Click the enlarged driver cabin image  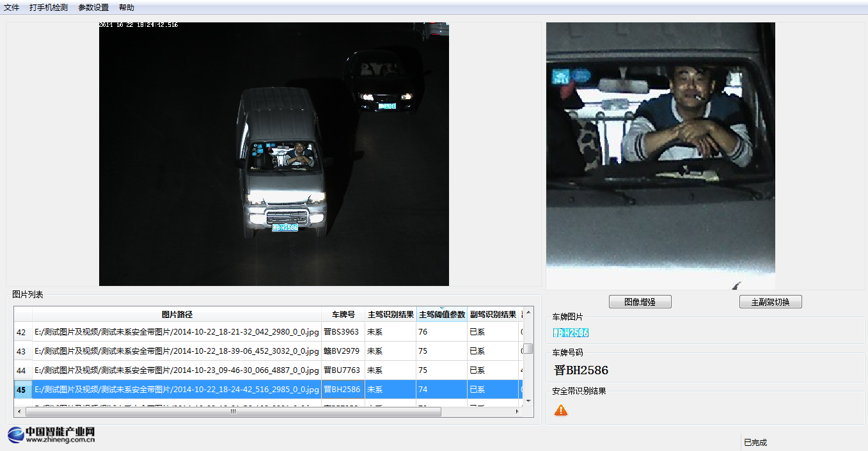pos(660,156)
